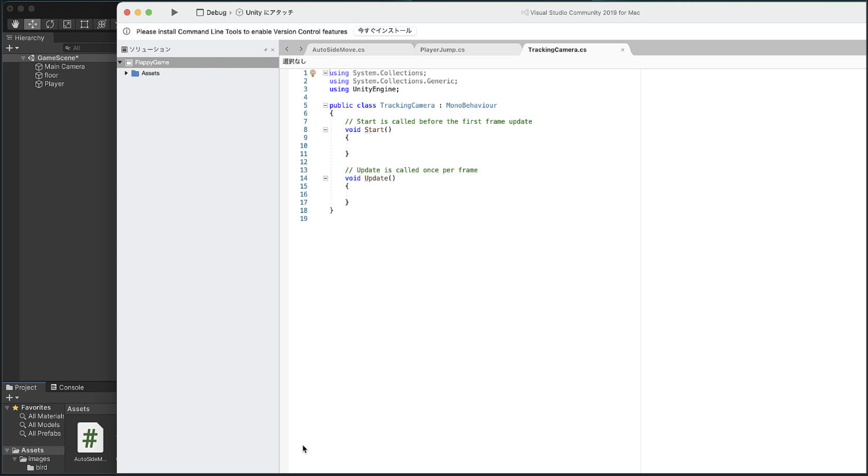
Task: Collapse the using directives fold on line 1
Action: tap(325, 73)
